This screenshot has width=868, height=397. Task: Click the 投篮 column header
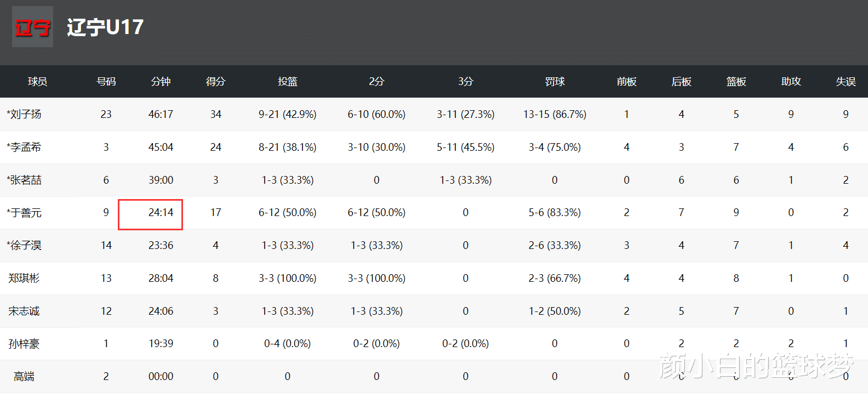coord(287,82)
